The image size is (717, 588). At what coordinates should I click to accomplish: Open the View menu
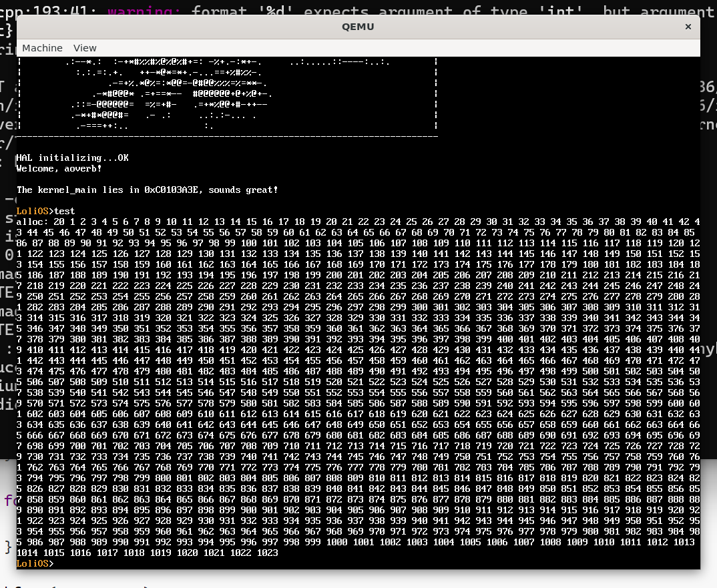(x=85, y=48)
